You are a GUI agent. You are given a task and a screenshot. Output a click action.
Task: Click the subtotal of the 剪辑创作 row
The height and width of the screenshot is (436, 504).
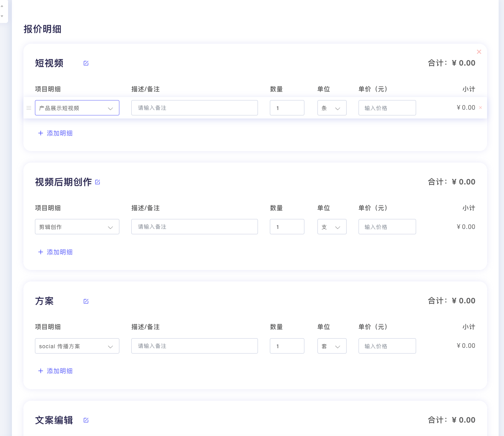click(x=466, y=227)
